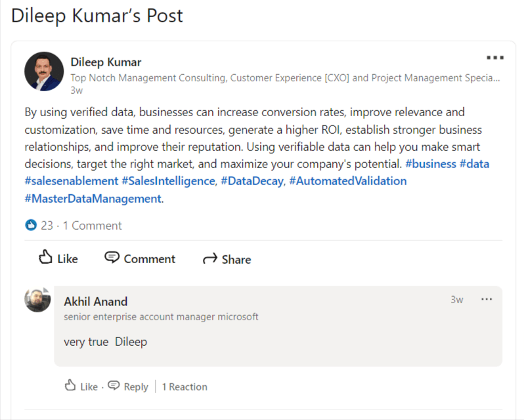
Task: Share Dileep Kumar's post
Action: click(x=227, y=259)
